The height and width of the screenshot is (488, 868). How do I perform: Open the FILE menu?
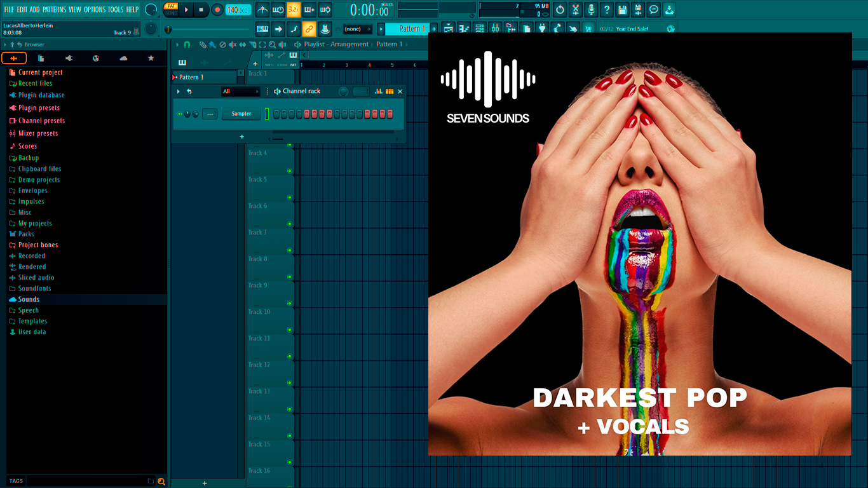tap(9, 10)
